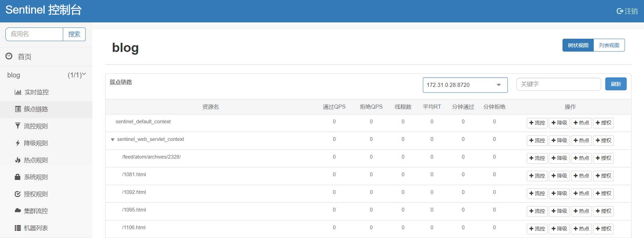
Task: Focus the 应用名 app name search field
Action: tap(34, 34)
